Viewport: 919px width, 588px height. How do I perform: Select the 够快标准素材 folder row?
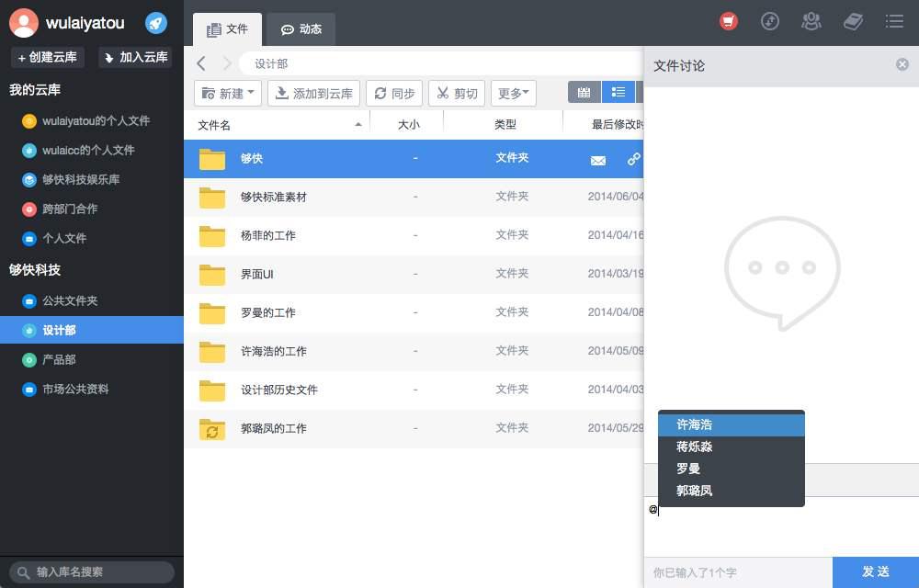[414, 197]
